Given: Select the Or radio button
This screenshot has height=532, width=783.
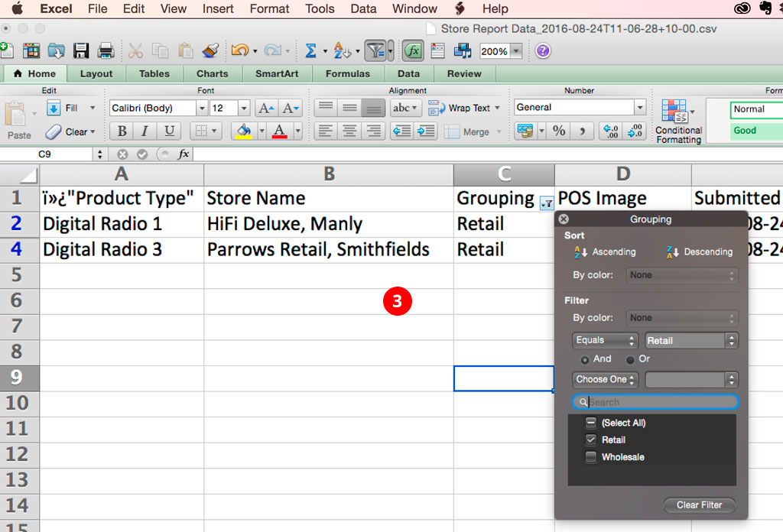Looking at the screenshot, I should click(631, 359).
